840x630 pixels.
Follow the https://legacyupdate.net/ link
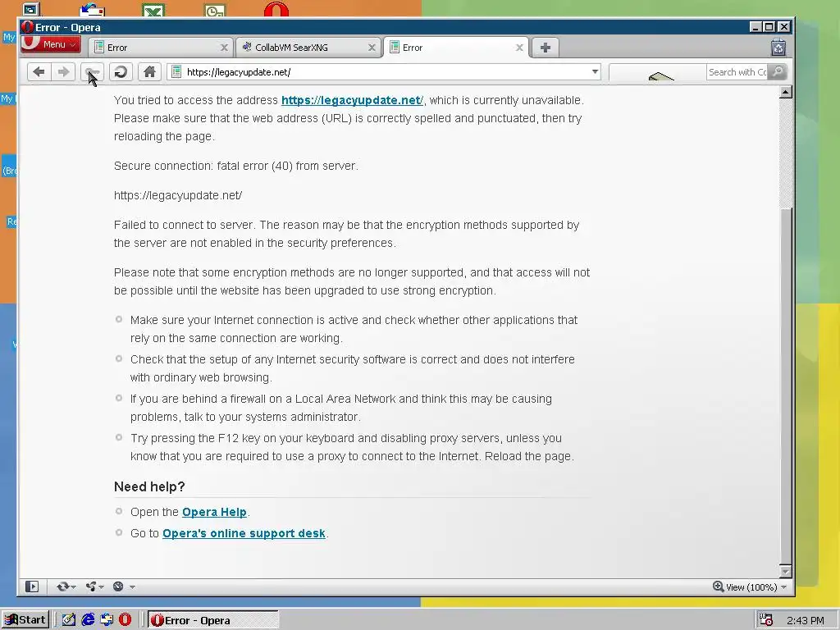(352, 100)
